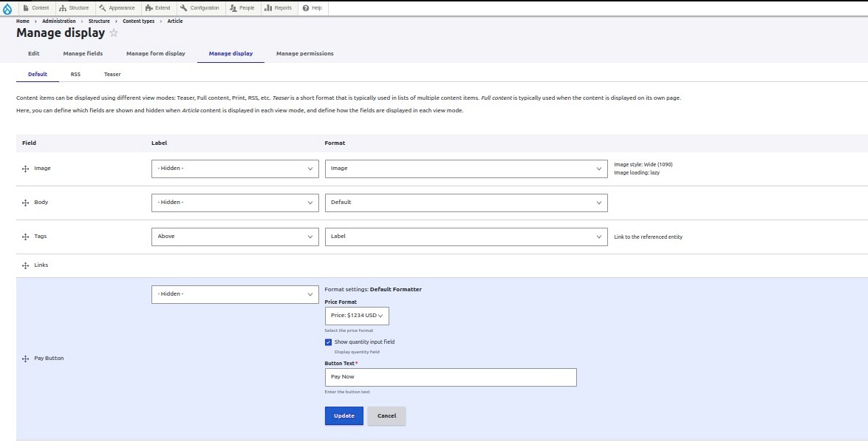Click the Cancel button
The width and height of the screenshot is (868, 448).
(386, 415)
